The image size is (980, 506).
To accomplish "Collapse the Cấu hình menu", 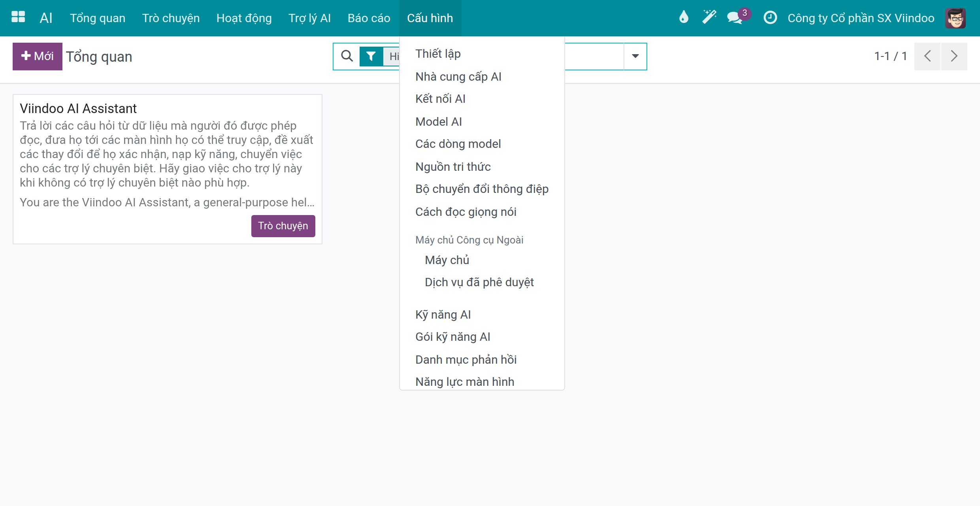I will click(x=430, y=18).
